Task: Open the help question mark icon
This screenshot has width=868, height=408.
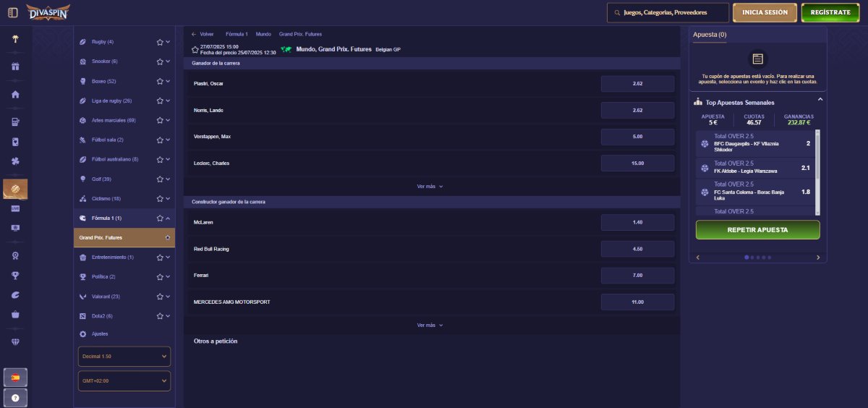Action: point(15,398)
